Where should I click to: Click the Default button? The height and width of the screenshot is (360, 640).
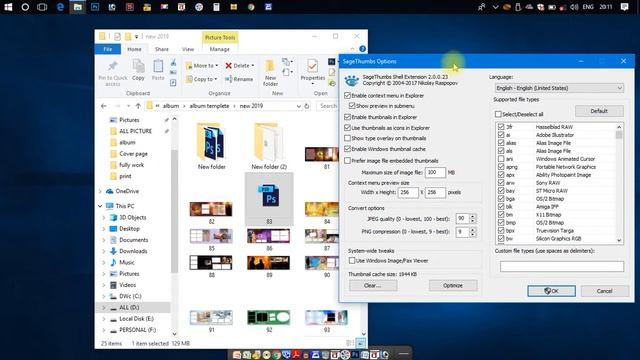coord(599,111)
